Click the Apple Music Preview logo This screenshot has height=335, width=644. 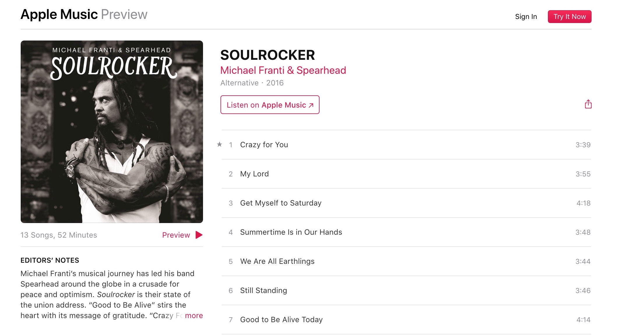pos(84,14)
